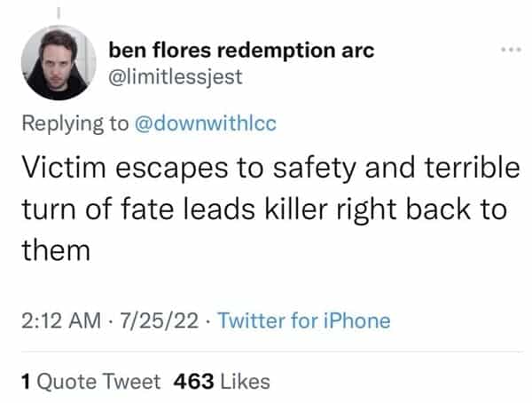Screen dimensions: 532x403
Task: Click the profile avatar photo
Action: 59,62
